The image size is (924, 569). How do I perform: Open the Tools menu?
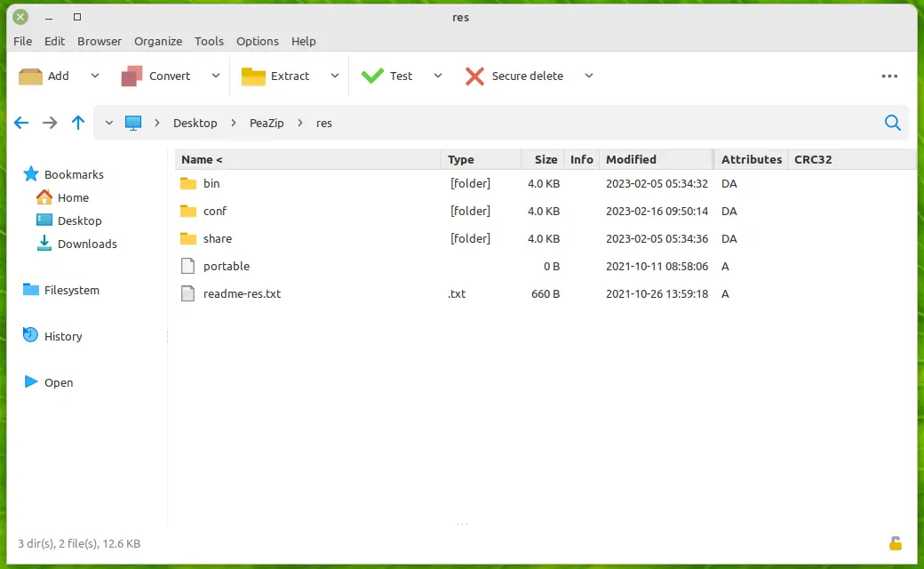click(x=209, y=41)
